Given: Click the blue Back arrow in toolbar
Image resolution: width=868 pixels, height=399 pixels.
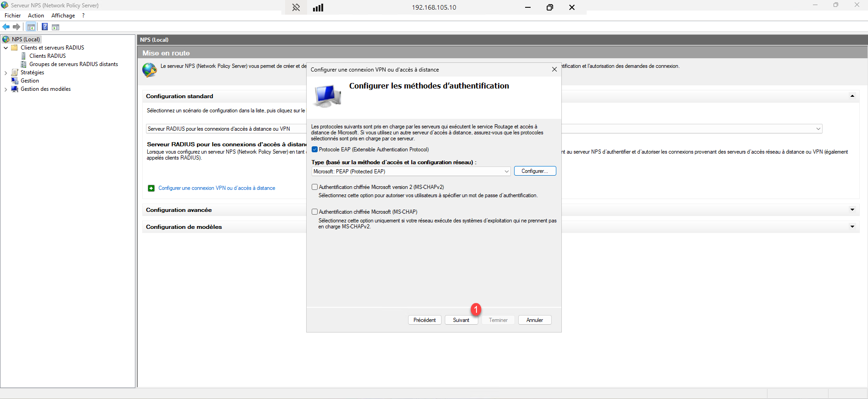Looking at the screenshot, I should (6, 27).
